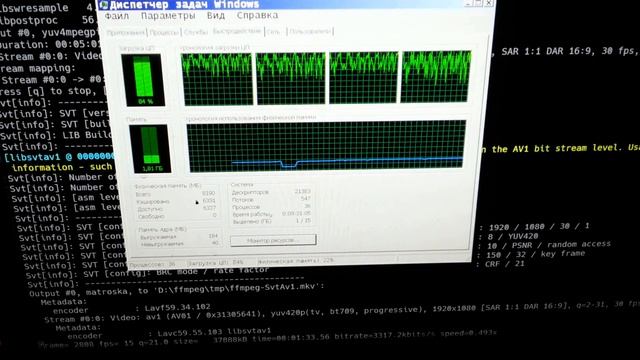The image size is (640, 360).
Task: Click the Процессов row in Система group
Action: (x=271, y=207)
